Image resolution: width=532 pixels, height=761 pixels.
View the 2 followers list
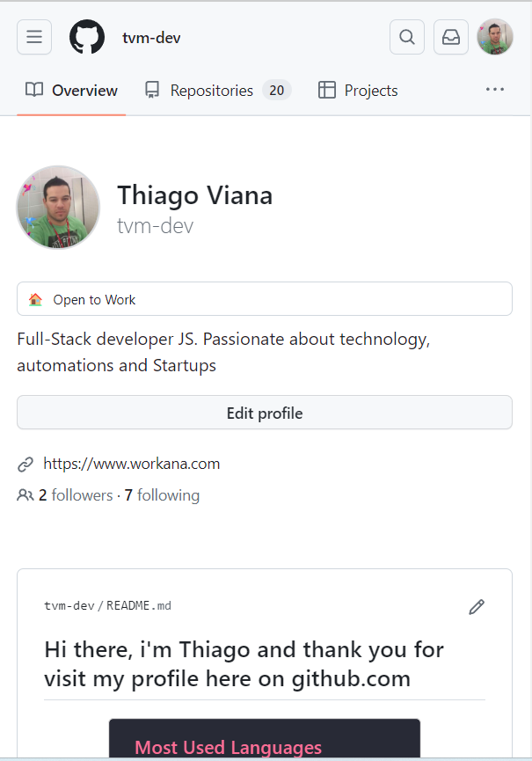(x=75, y=495)
